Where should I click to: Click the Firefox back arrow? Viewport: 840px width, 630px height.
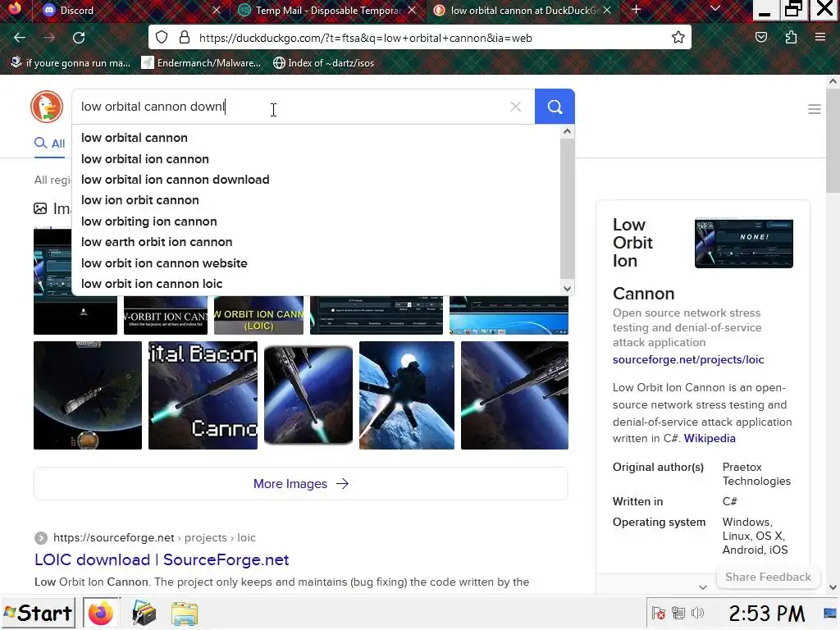[20, 38]
